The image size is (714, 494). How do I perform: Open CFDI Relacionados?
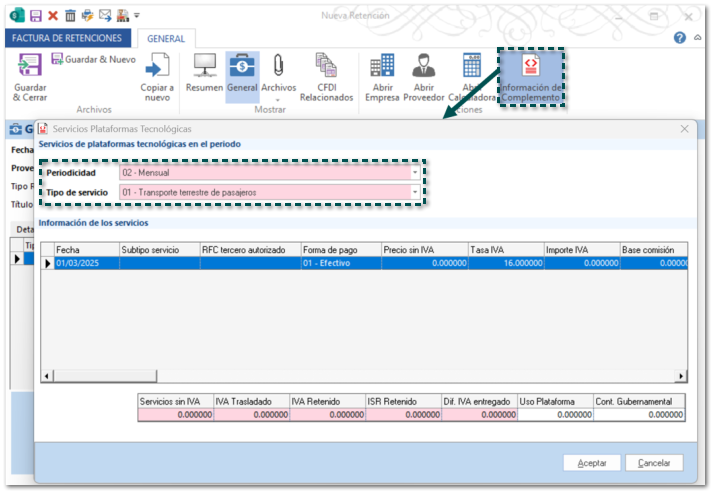[326, 68]
